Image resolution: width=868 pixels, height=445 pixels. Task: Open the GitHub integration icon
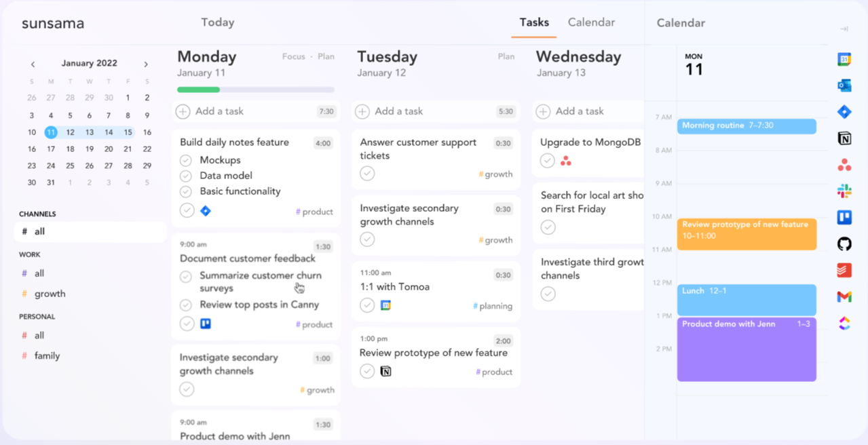pos(844,244)
